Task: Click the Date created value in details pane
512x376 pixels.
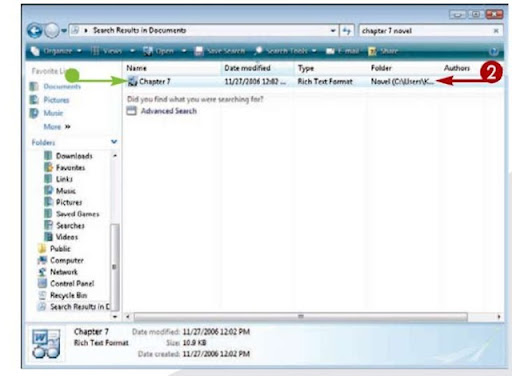Action: click(216, 354)
